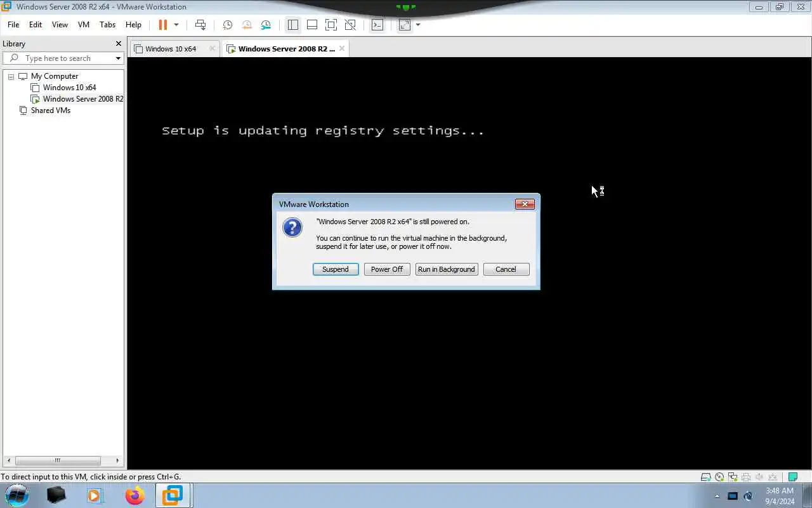Close the Library panel

pyautogui.click(x=118, y=44)
